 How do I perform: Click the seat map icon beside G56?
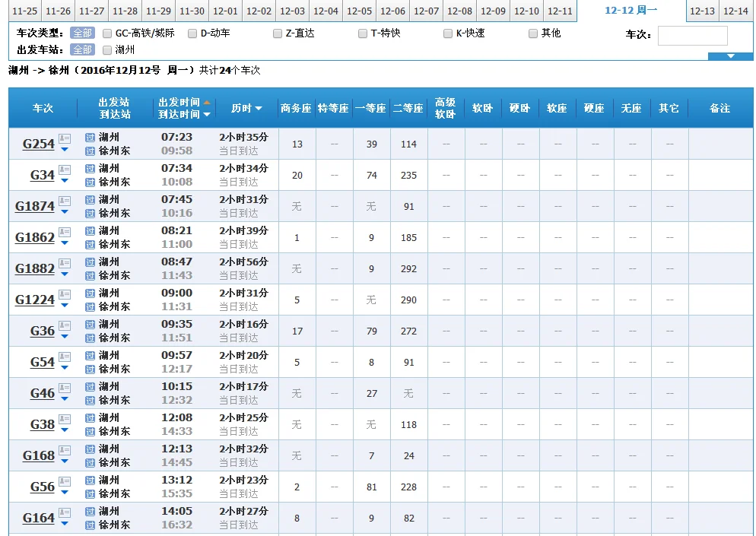(65, 480)
